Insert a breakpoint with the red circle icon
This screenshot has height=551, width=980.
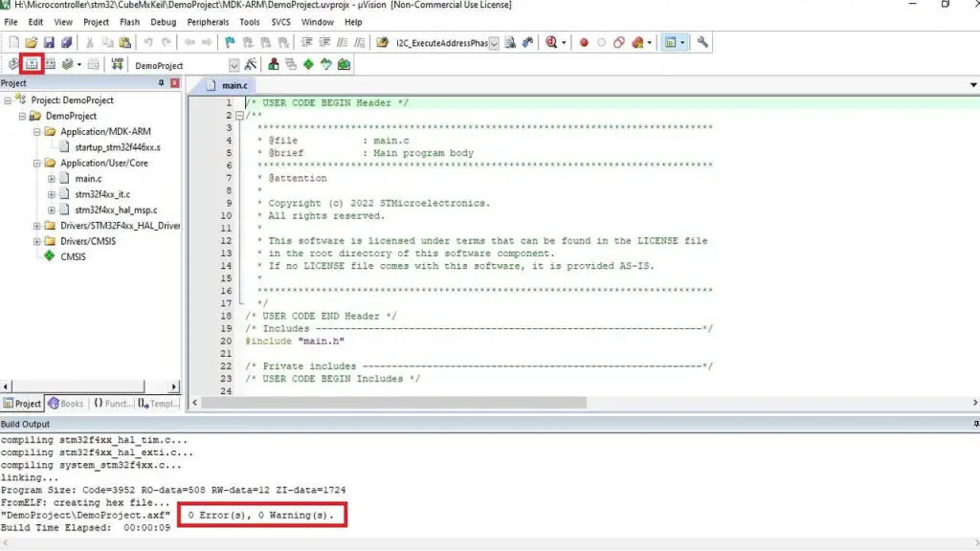584,42
